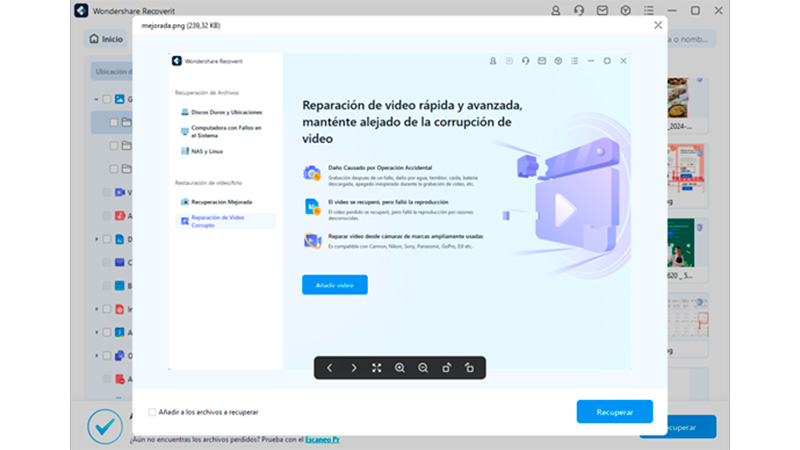Expand the first tree node arrow
800x450 pixels.
click(x=96, y=99)
